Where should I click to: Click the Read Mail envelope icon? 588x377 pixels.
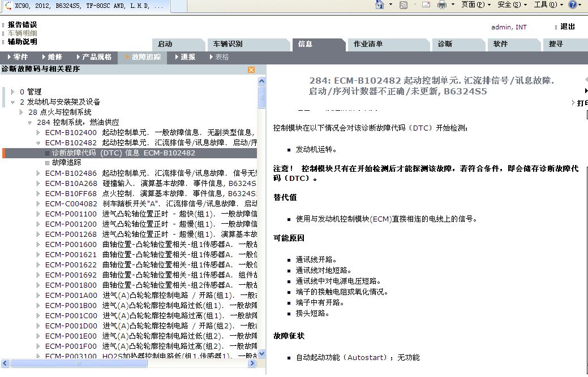point(426,5)
